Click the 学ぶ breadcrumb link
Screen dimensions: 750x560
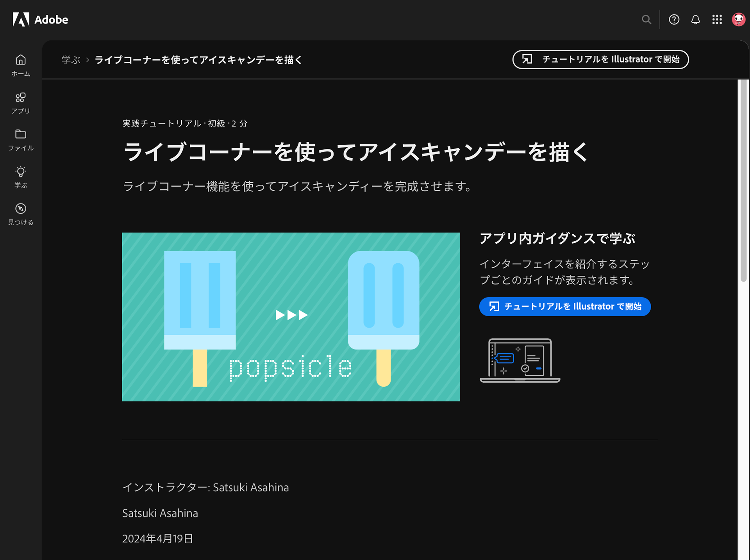(x=71, y=60)
